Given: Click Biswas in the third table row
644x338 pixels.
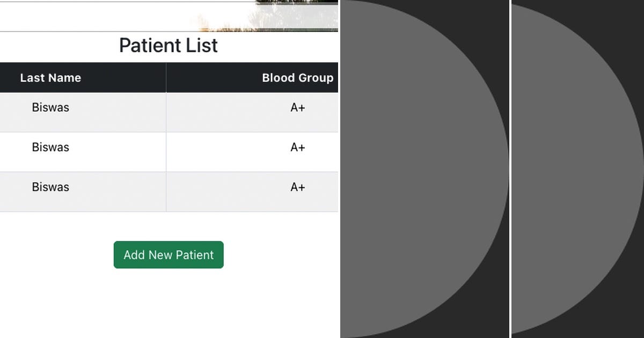Looking at the screenshot, I should [x=50, y=187].
